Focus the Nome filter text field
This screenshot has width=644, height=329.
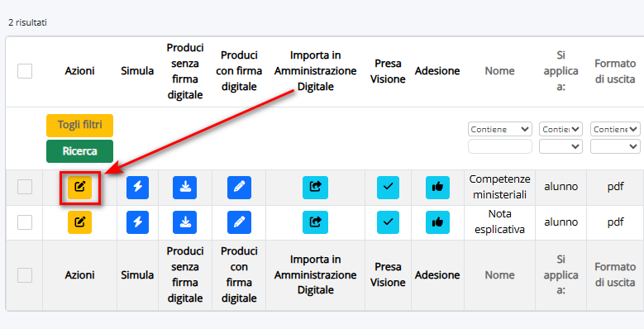pyautogui.click(x=500, y=146)
